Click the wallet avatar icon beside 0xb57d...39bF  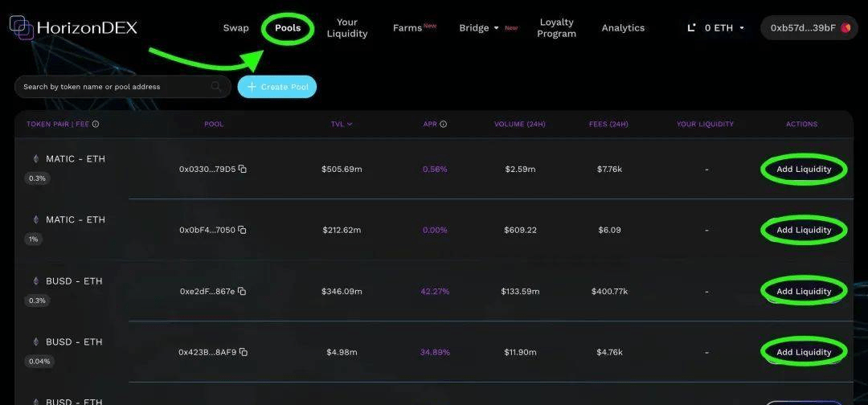845,27
